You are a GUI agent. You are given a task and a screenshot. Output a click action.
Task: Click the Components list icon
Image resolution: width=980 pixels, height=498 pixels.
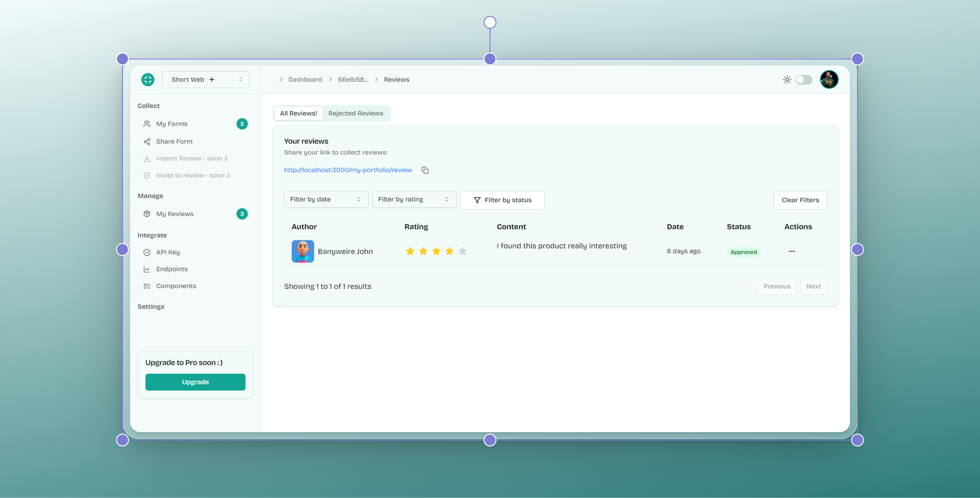[147, 286]
